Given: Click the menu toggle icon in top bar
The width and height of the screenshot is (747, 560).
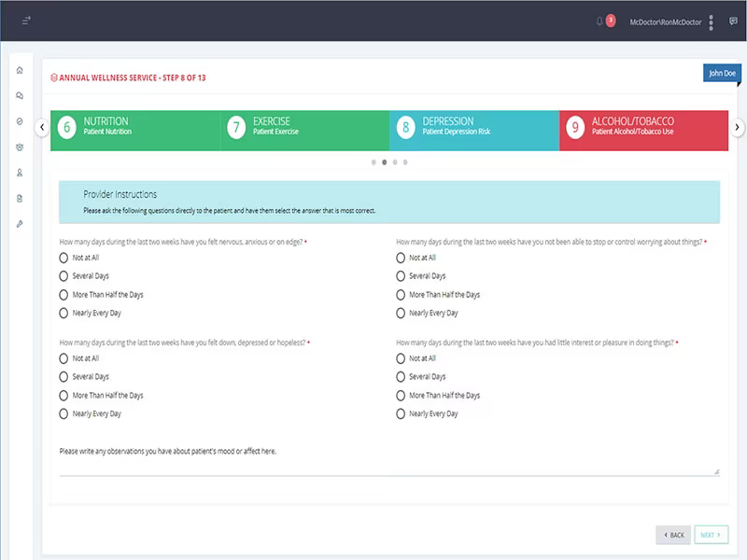Looking at the screenshot, I should click(27, 20).
